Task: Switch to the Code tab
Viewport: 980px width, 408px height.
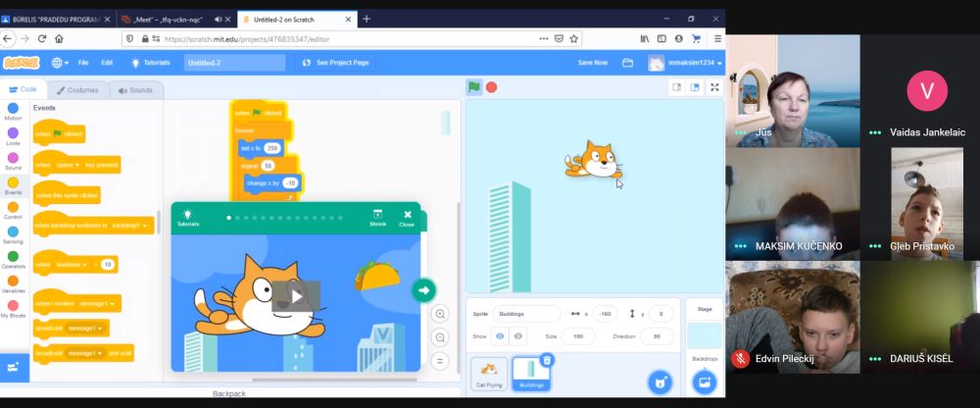Action: [24, 89]
